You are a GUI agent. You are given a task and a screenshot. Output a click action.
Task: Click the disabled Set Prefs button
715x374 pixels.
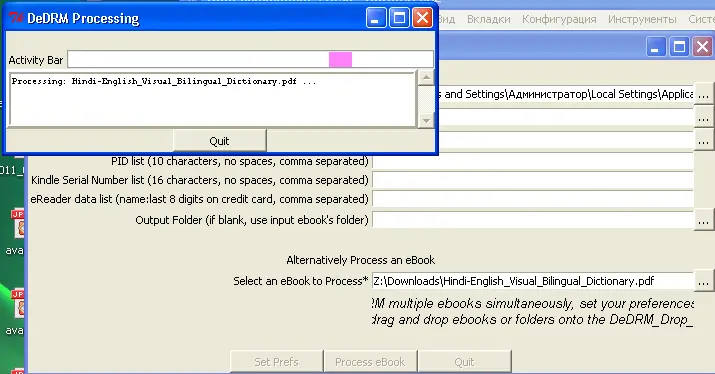coord(276,362)
